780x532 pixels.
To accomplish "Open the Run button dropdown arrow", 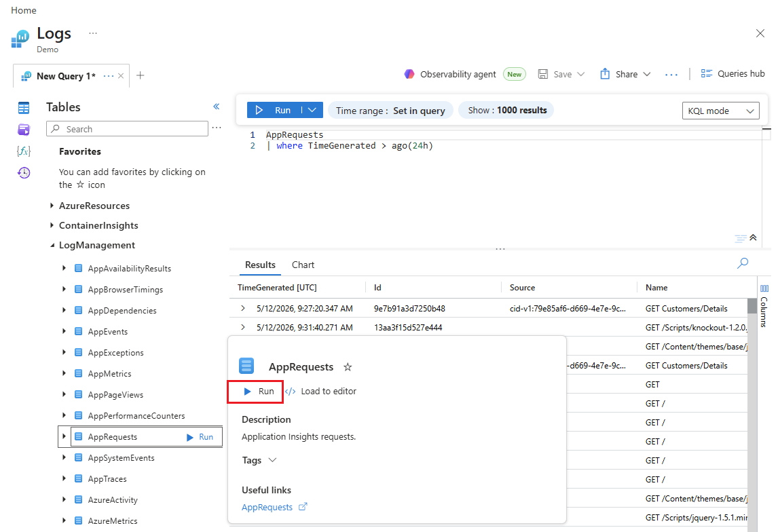I will pyautogui.click(x=312, y=110).
